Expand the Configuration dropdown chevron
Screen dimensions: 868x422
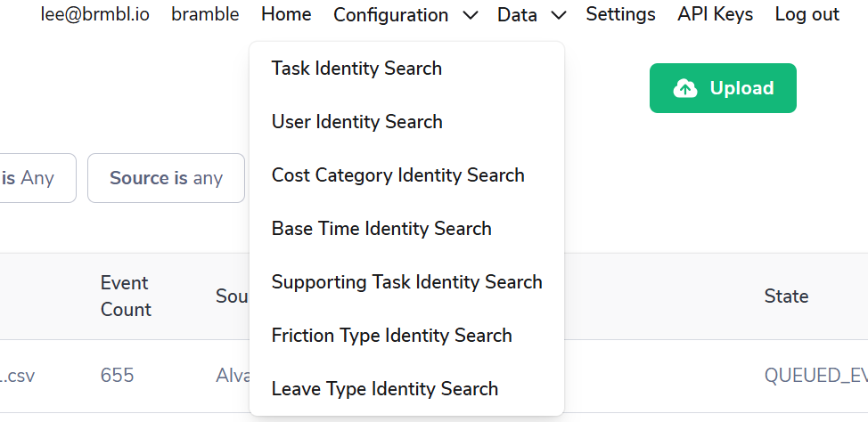click(471, 15)
